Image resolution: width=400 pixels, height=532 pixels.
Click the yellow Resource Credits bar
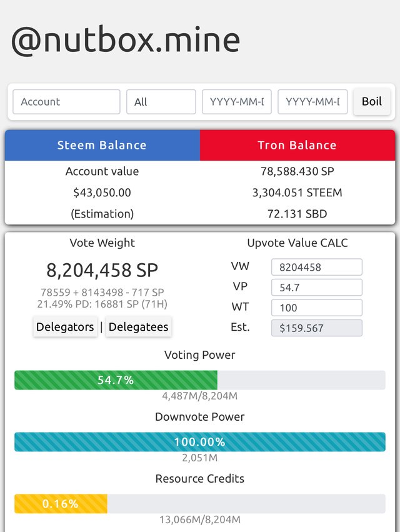pyautogui.click(x=61, y=503)
